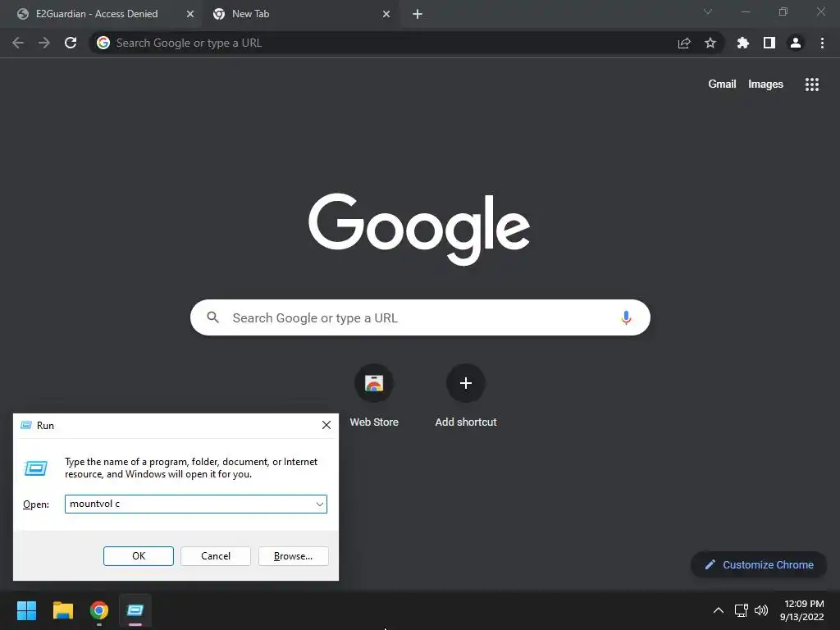Click the Chrome taskbar icon
Screen dimensions: 840x630
coord(99,610)
